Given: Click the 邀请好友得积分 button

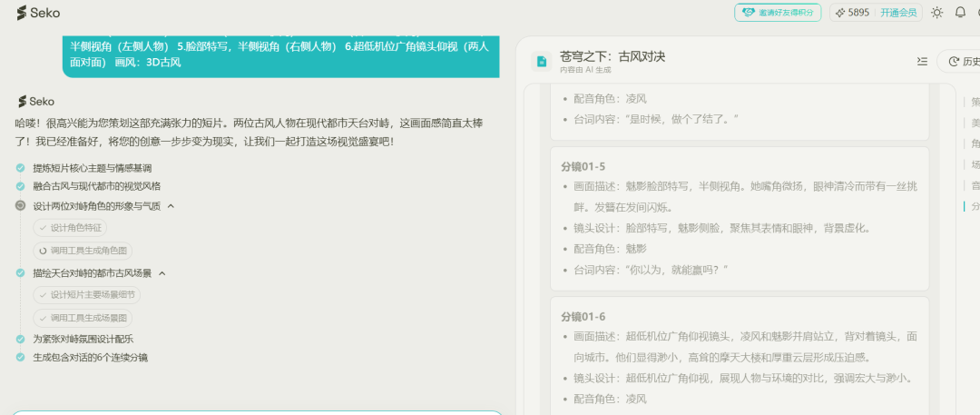Looking at the screenshot, I should [x=778, y=13].
